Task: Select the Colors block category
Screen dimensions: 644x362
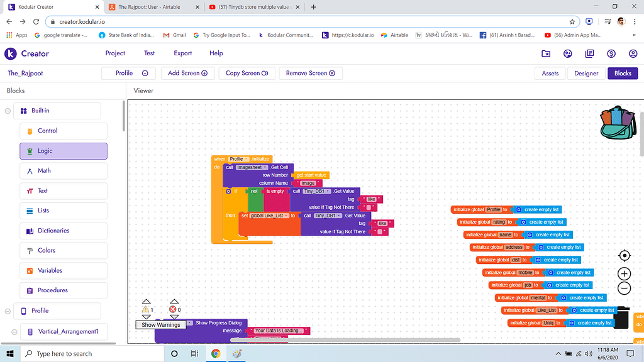Action: [64, 250]
